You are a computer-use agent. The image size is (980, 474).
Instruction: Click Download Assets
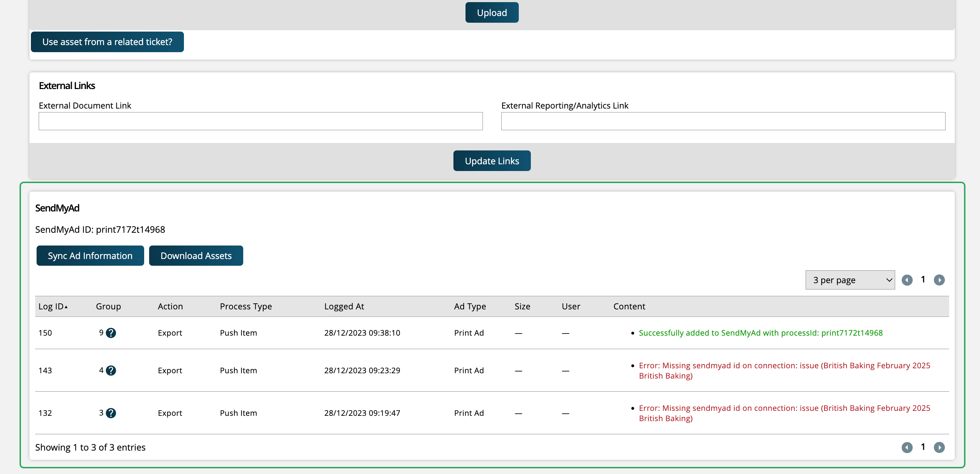196,255
